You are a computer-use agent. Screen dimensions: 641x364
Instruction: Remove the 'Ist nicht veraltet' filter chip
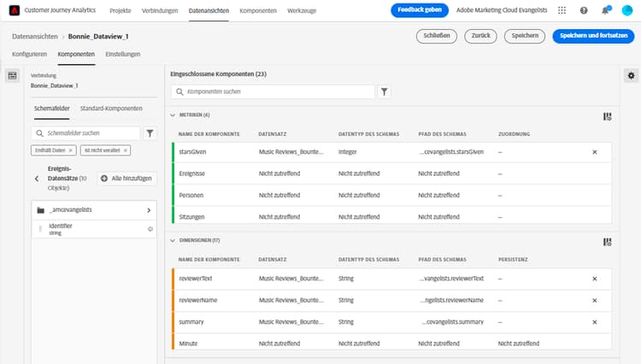(x=126, y=150)
